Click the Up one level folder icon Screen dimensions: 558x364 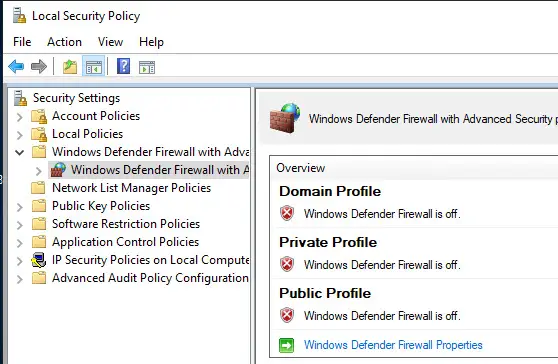tap(70, 67)
